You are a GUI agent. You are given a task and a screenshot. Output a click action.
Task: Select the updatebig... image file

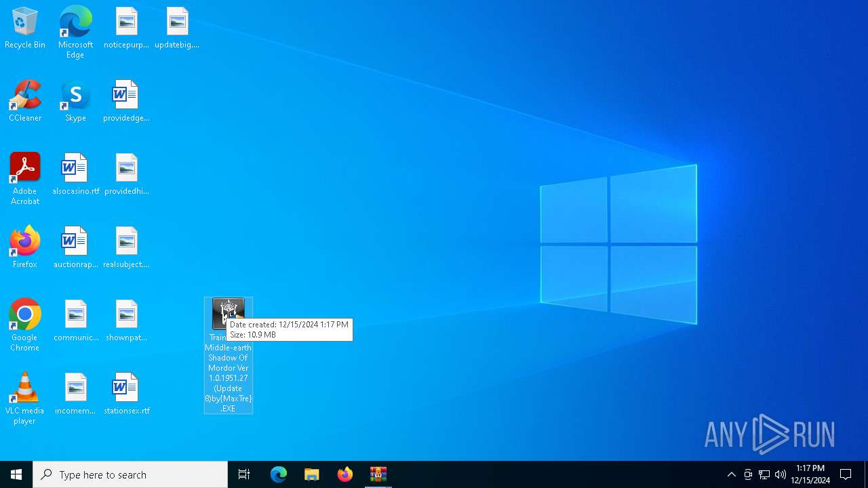(x=177, y=28)
